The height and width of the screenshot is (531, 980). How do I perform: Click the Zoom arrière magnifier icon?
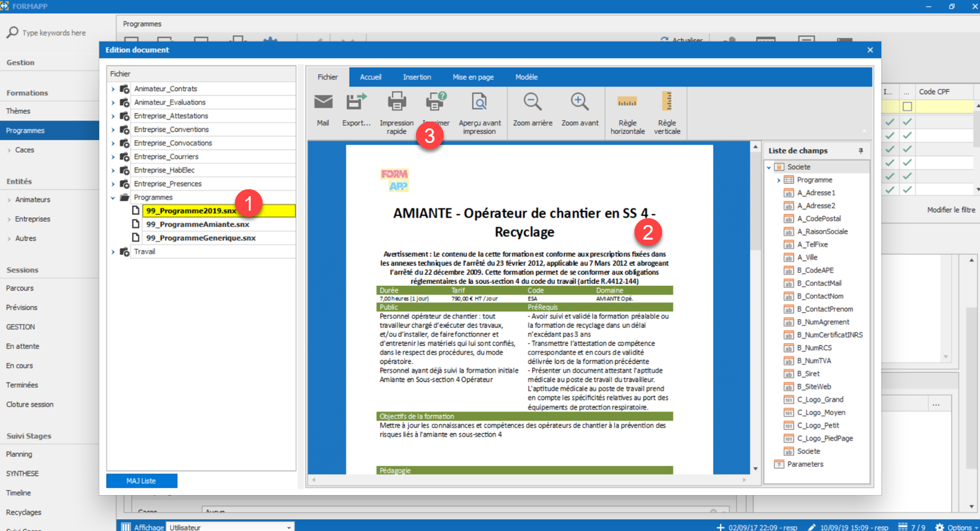click(x=532, y=102)
